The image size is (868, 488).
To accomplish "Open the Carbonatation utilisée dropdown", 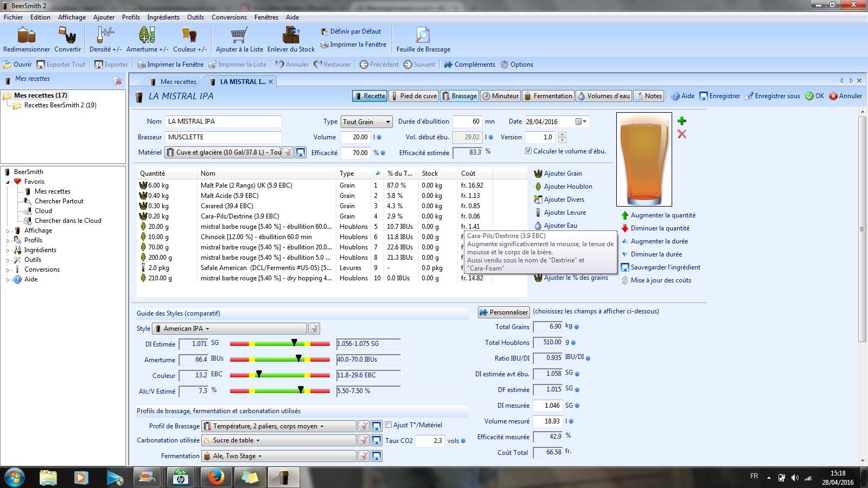I will 279,440.
